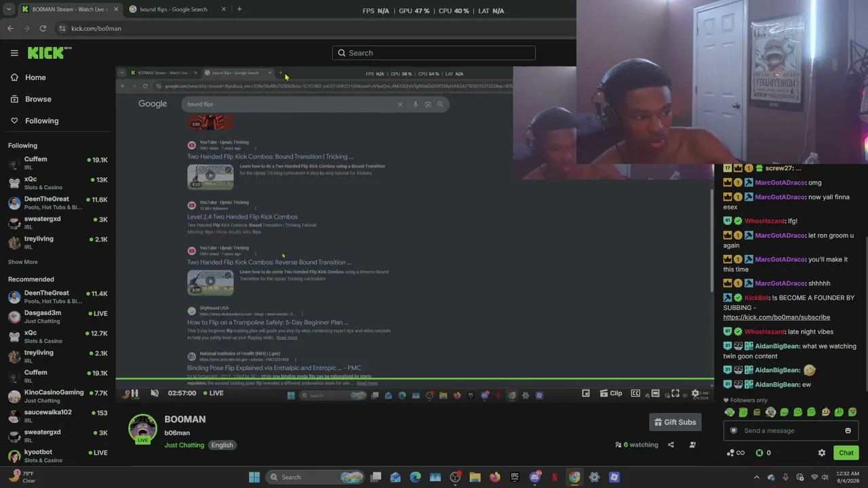Click the green K Kicks balance icon
The height and width of the screenshot is (488, 868).
click(759, 453)
